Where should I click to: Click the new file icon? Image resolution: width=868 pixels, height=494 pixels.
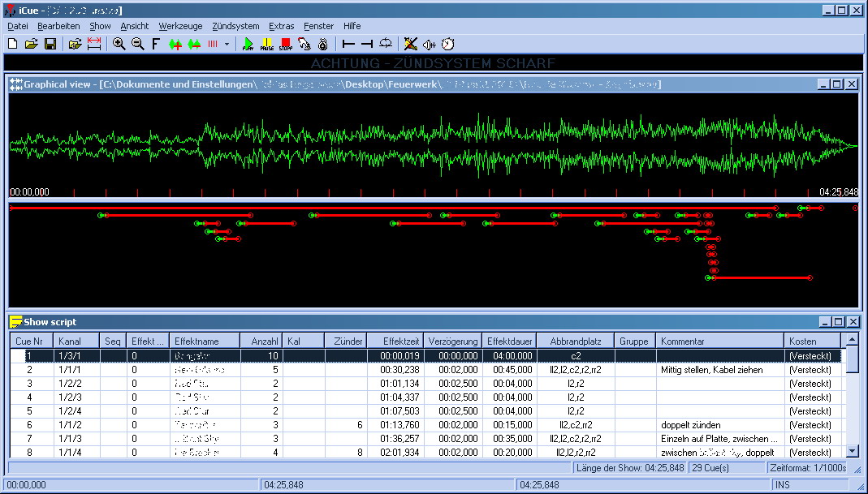(x=12, y=44)
